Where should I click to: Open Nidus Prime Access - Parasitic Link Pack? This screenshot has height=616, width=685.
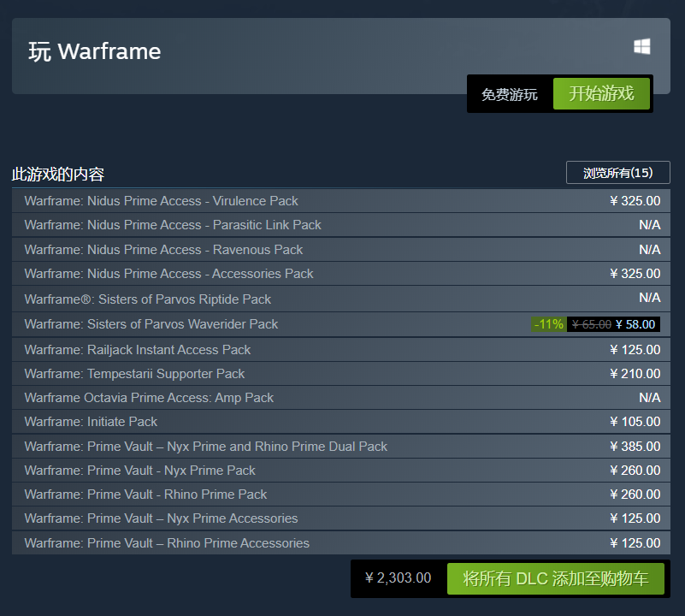[x=340, y=225]
